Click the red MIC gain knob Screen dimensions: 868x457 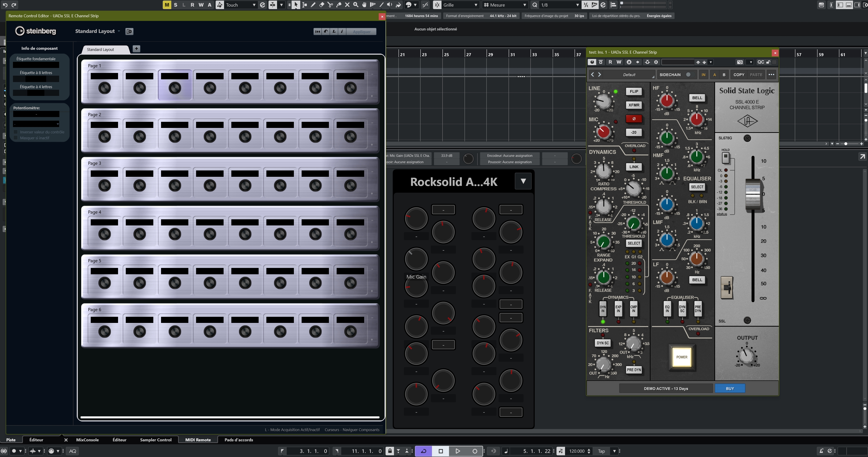603,131
